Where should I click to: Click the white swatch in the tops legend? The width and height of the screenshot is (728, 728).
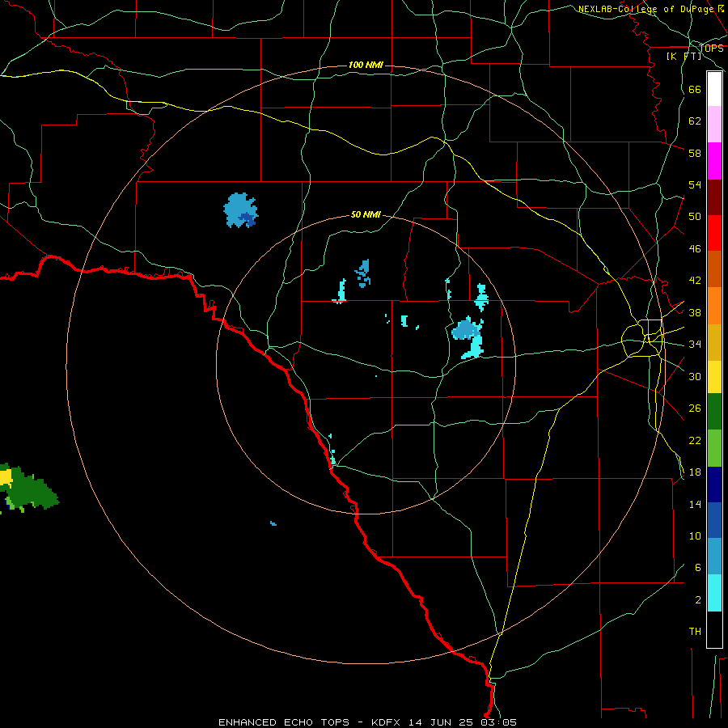[x=714, y=89]
